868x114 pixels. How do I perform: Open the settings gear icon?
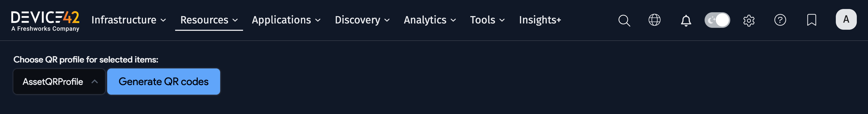click(749, 20)
